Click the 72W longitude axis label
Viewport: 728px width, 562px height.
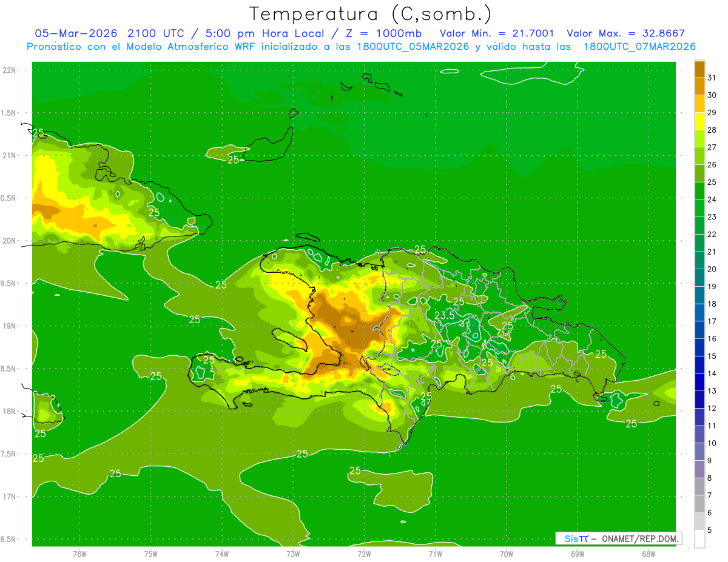coord(364,554)
